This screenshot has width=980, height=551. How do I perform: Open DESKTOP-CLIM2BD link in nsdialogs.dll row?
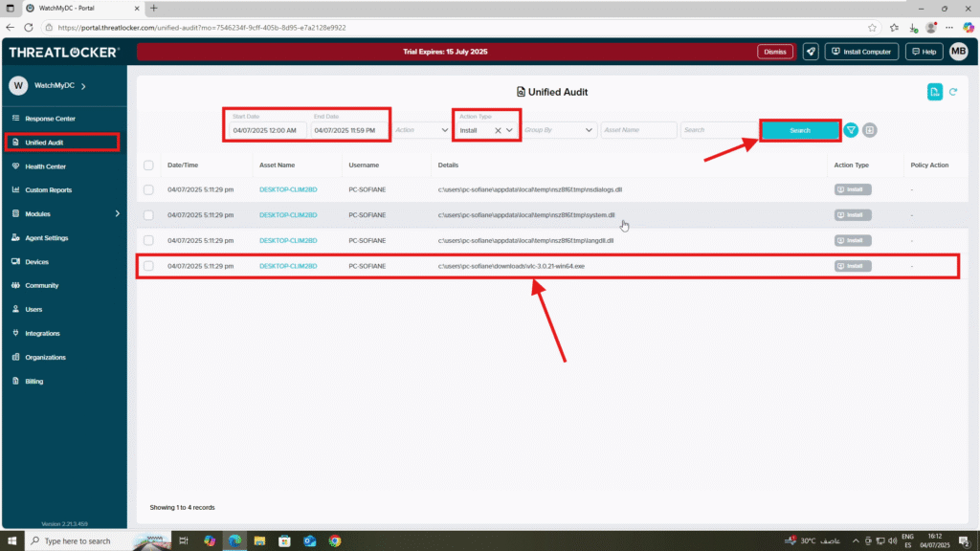(x=288, y=190)
